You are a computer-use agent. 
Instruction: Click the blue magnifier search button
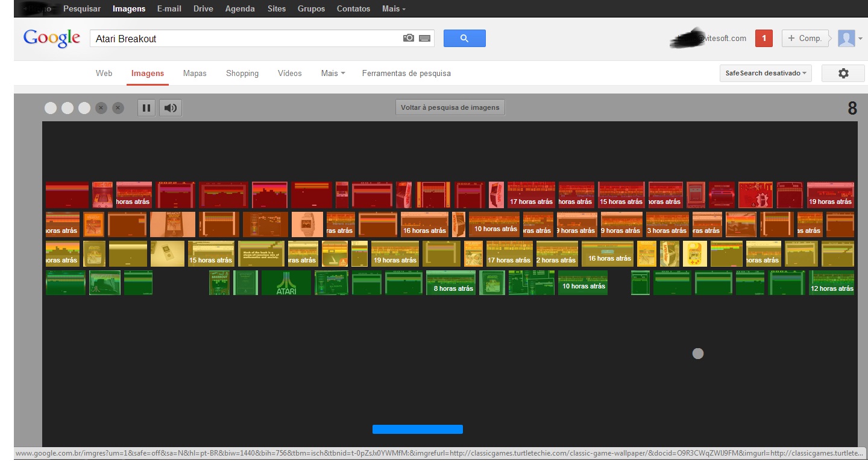point(464,38)
